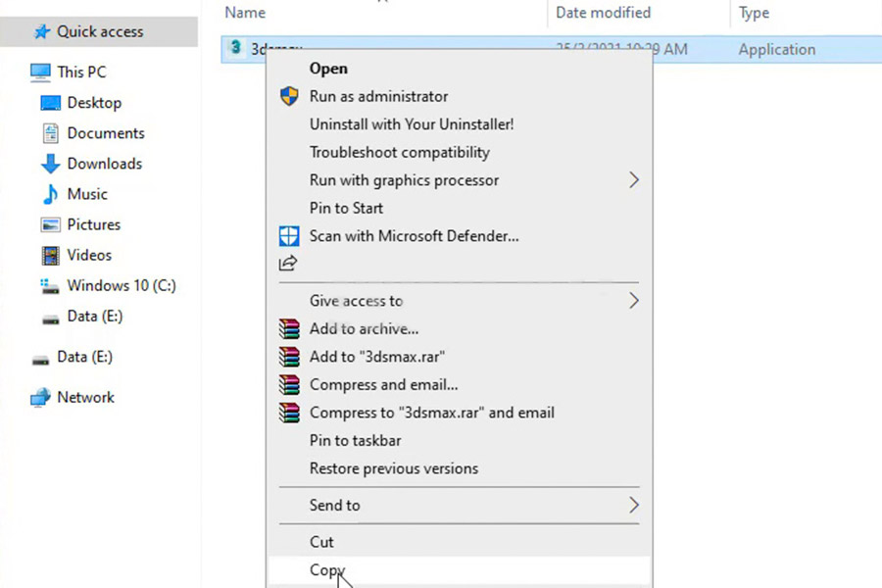Select the This PC computer icon

click(40, 73)
